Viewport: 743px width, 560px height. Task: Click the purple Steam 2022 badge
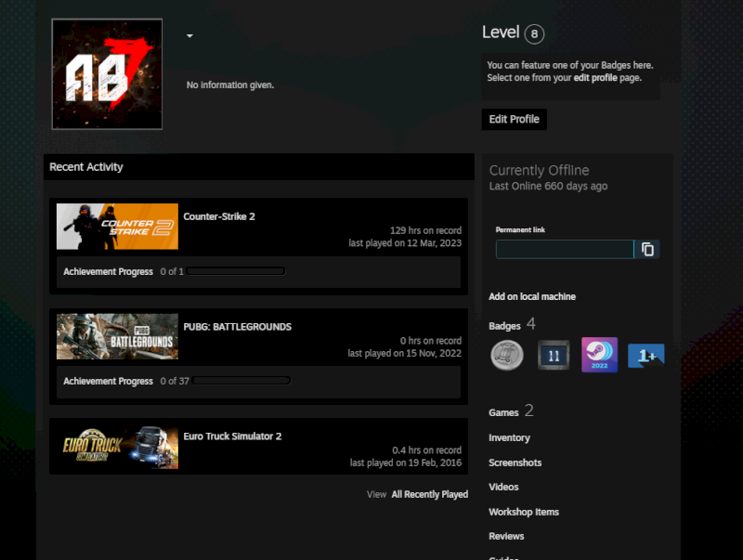coord(599,355)
